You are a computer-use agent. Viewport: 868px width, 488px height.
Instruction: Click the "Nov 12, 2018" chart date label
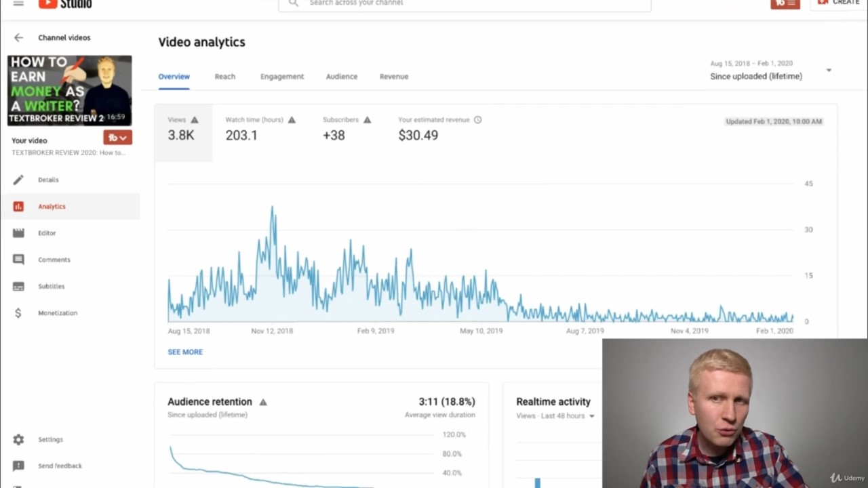pyautogui.click(x=272, y=331)
